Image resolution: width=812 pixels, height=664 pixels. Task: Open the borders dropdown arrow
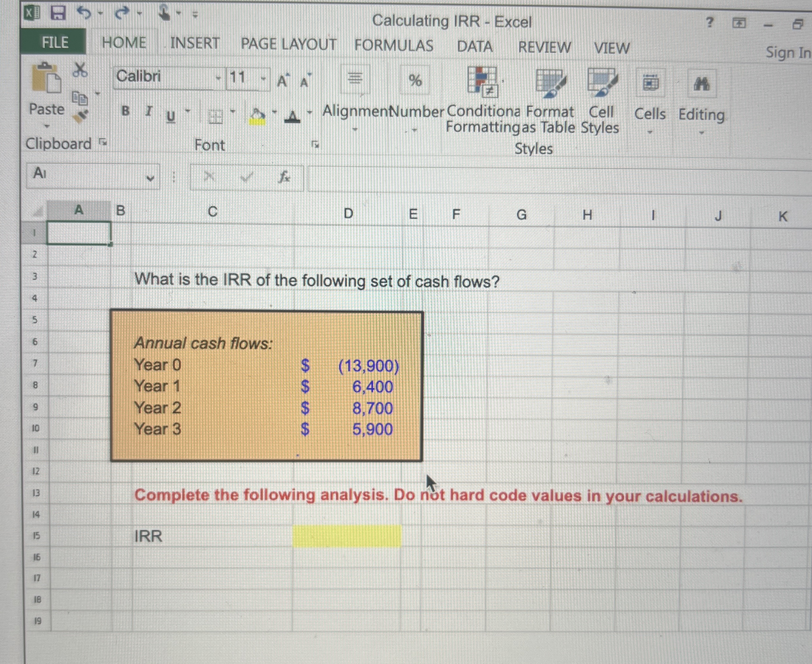click(x=232, y=111)
